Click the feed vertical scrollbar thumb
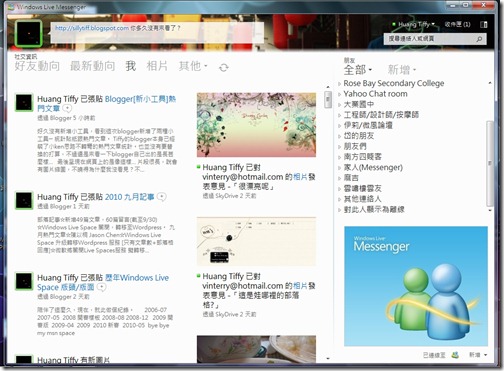Image resolution: width=504 pixels, height=371 pixels. click(x=328, y=99)
